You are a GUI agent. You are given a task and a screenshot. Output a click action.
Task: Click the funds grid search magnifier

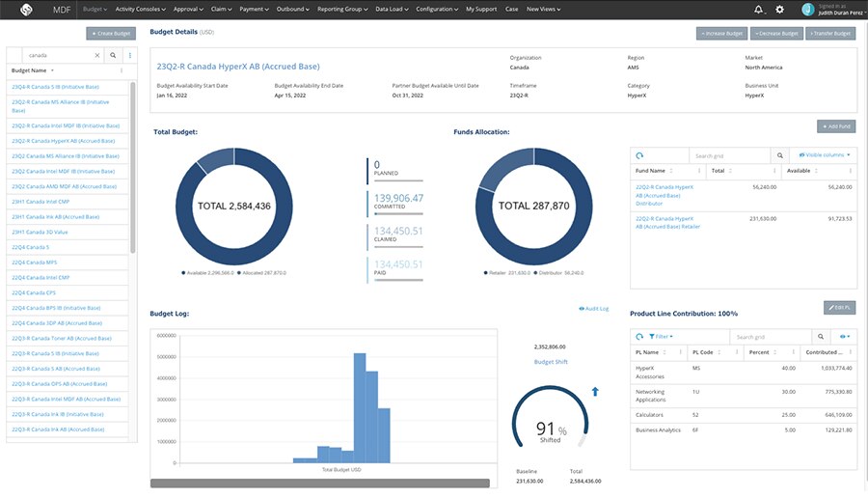tap(779, 154)
